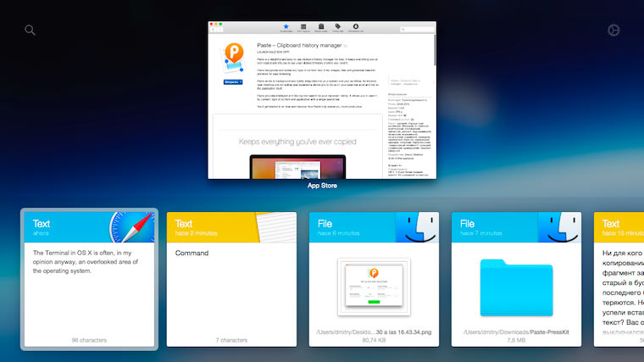
Task: Click the "Paste-PressKit" path text
Action: click(550, 332)
